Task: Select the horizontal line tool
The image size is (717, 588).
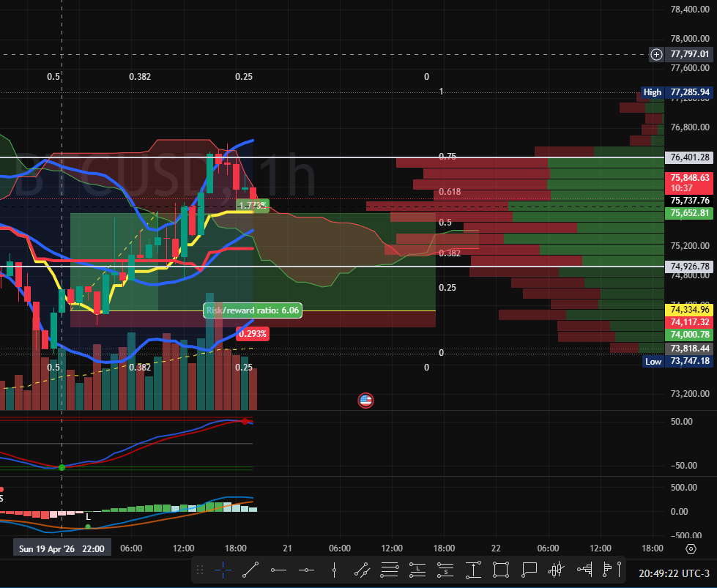Action: point(306,570)
